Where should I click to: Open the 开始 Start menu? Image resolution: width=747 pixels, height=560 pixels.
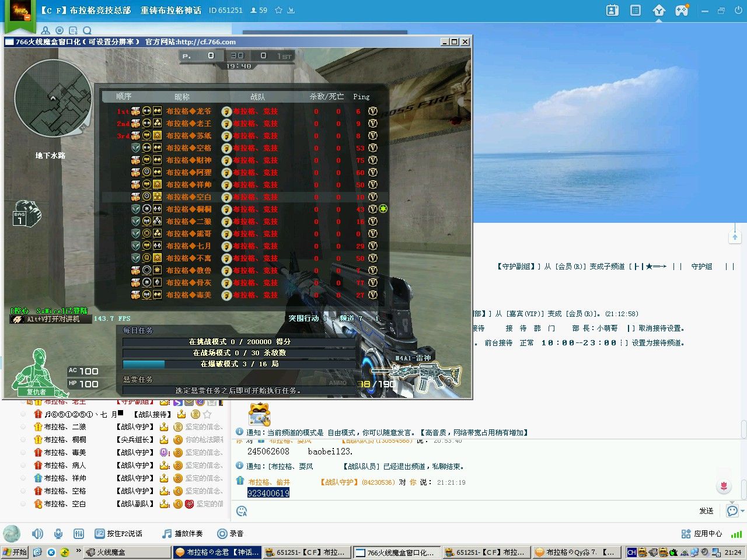tap(15, 552)
